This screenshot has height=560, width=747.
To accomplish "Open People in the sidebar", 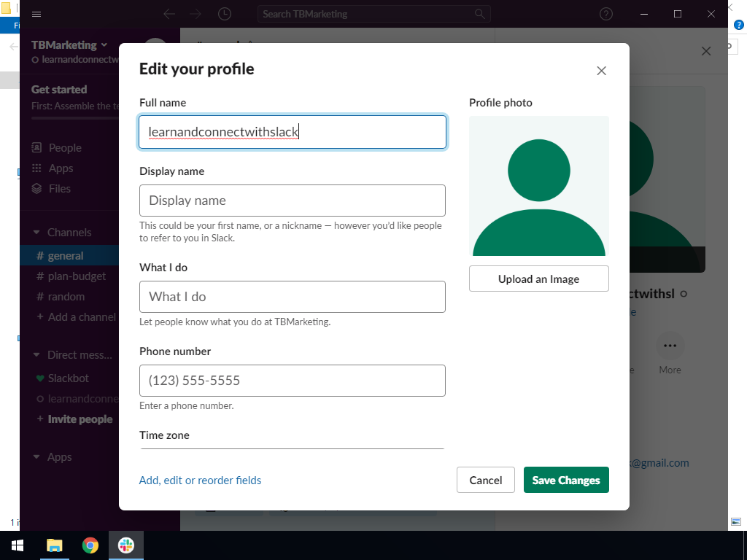I will 65,147.
